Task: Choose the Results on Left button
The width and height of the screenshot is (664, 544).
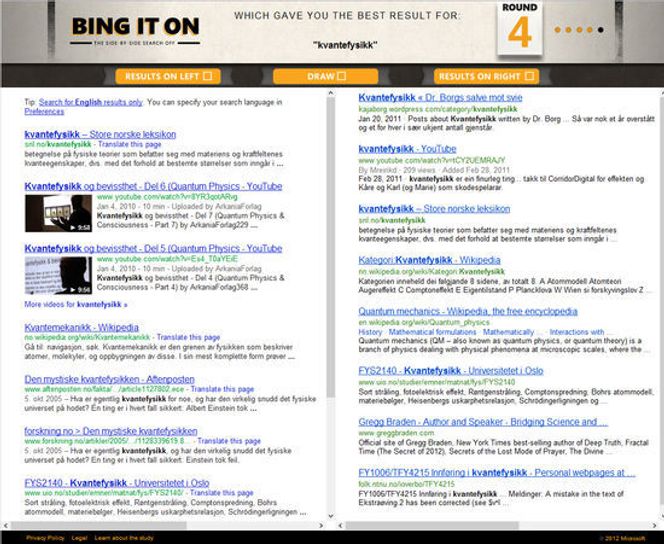Action: point(168,76)
